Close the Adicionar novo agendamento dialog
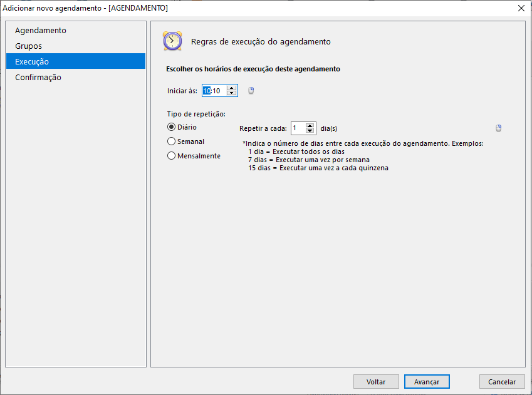The width and height of the screenshot is (532, 395). pyautogui.click(x=521, y=8)
